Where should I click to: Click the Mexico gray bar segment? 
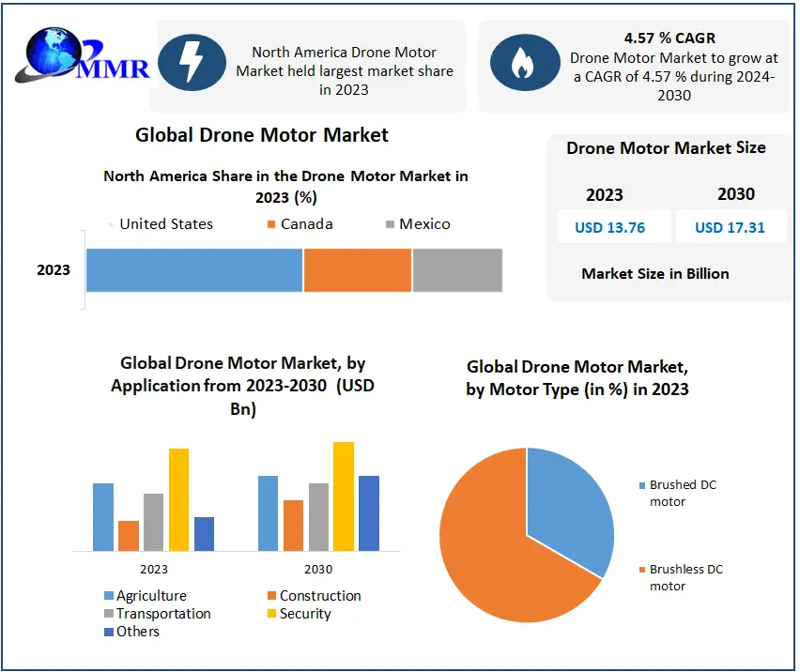[x=457, y=270]
